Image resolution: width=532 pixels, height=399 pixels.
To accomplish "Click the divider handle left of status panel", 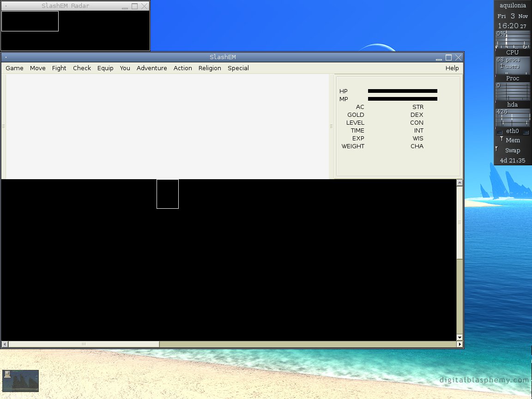I will click(x=331, y=126).
